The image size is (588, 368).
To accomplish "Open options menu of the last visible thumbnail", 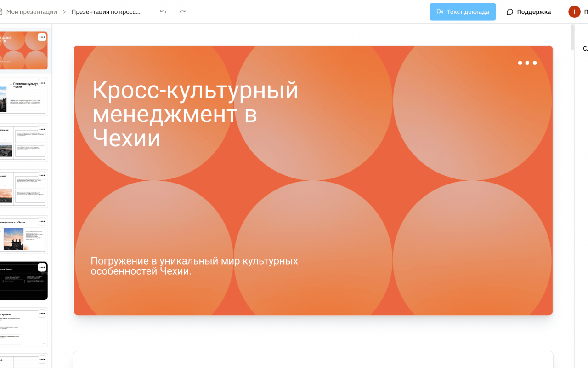I will pos(42,360).
